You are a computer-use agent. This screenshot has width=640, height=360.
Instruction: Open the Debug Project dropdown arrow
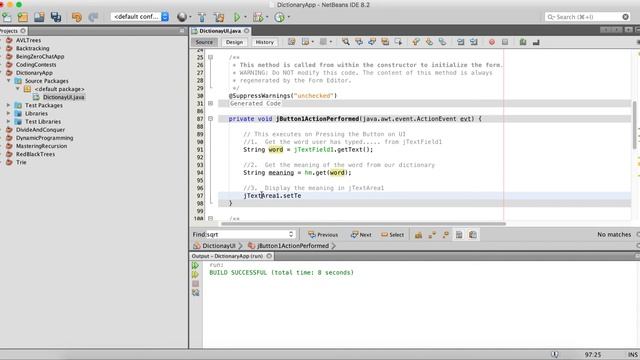tap(267, 17)
